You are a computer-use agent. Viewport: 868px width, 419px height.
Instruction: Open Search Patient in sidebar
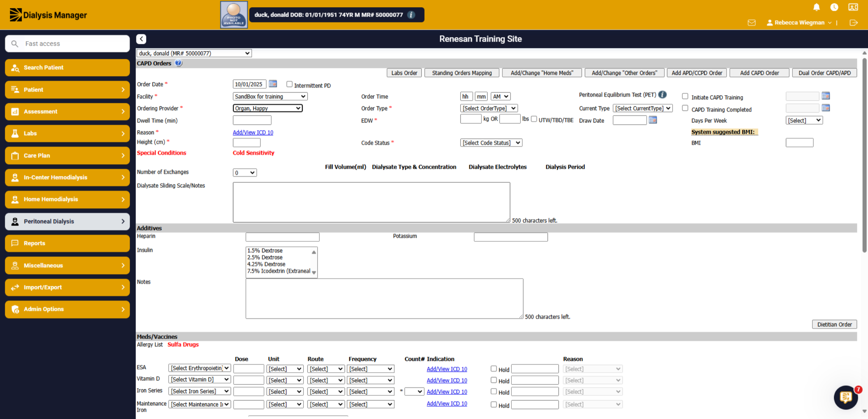click(67, 68)
